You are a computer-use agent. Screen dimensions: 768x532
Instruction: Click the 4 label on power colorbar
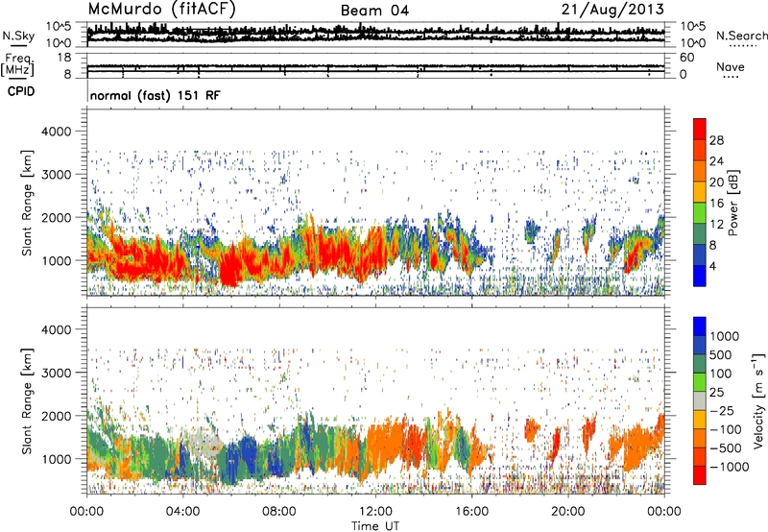pyautogui.click(x=712, y=266)
